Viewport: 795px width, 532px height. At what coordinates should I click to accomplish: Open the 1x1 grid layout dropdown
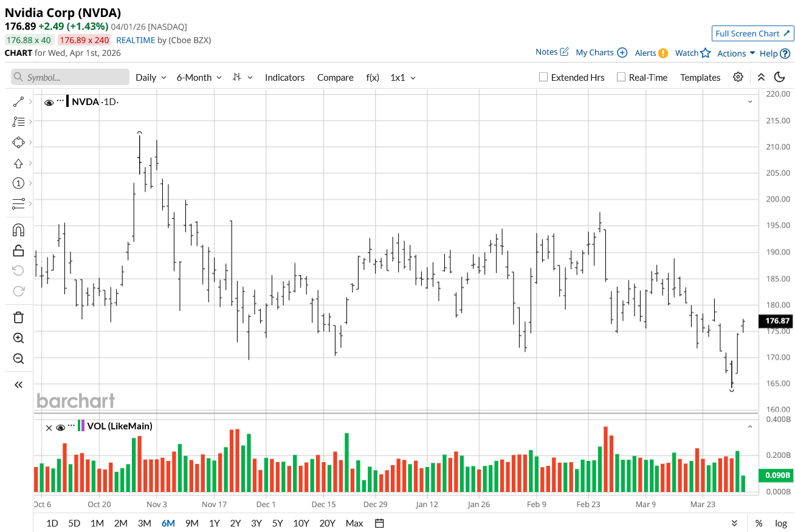[403, 77]
